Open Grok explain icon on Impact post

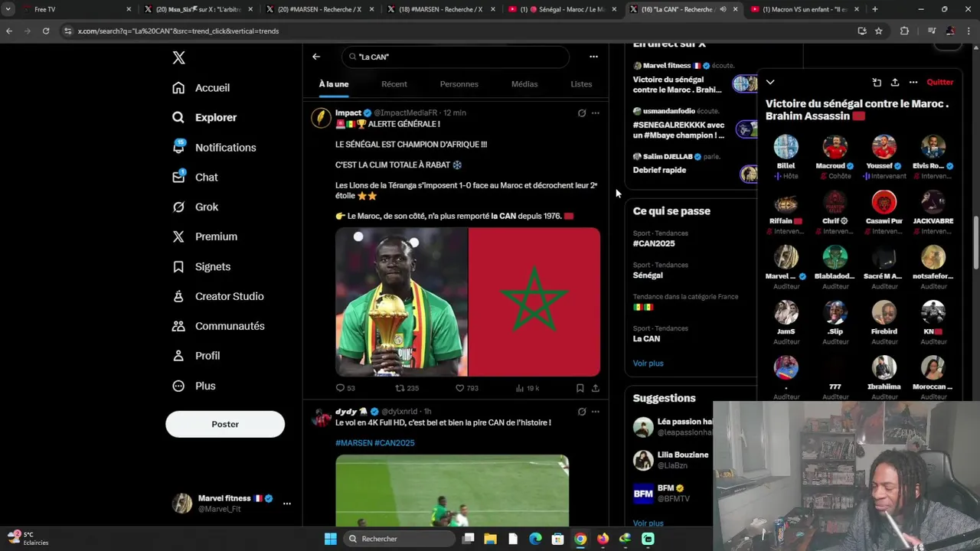pos(582,113)
